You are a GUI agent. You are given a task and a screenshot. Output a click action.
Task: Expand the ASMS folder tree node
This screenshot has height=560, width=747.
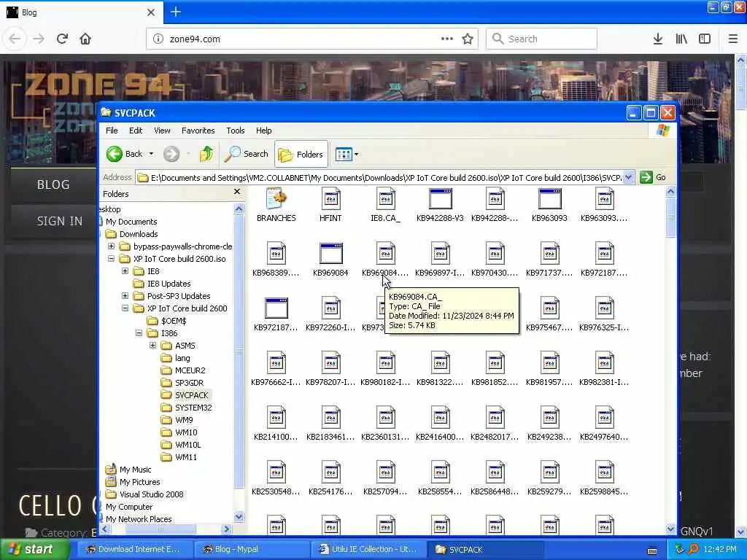(x=152, y=345)
